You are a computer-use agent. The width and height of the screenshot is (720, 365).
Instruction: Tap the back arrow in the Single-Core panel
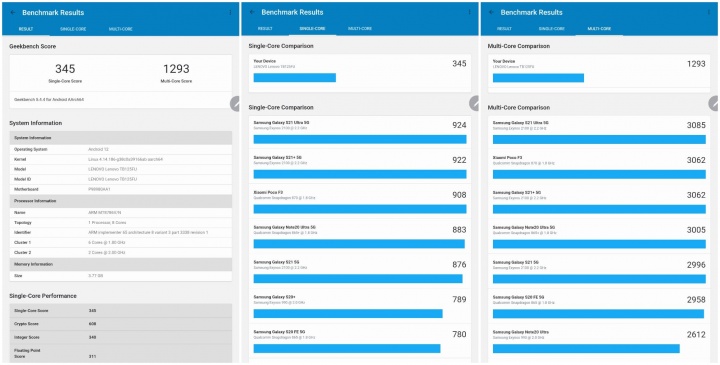[x=252, y=12]
